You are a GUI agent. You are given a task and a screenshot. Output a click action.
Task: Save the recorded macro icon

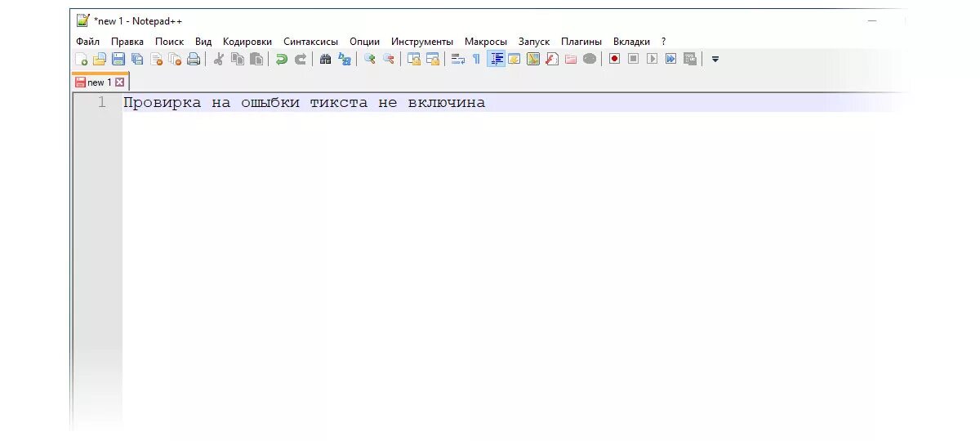coord(690,59)
